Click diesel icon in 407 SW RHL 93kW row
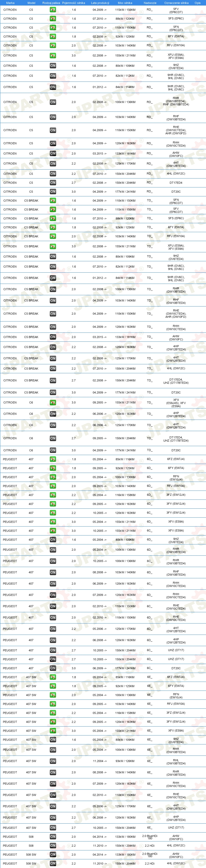This screenshot has width=206, height=868. (53, 761)
